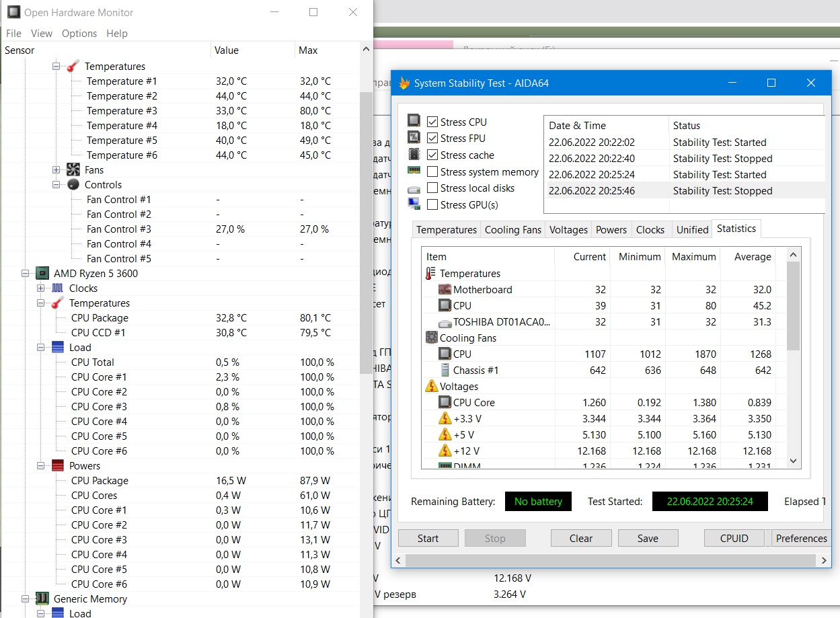840x618 pixels.
Task: Switch to the Unified tab
Action: click(693, 230)
